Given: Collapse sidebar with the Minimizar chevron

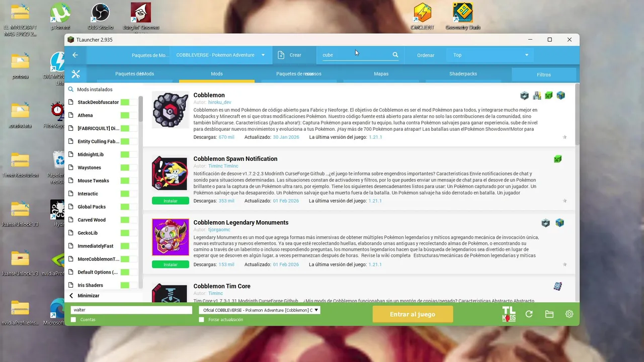Looking at the screenshot, I should click(71, 296).
